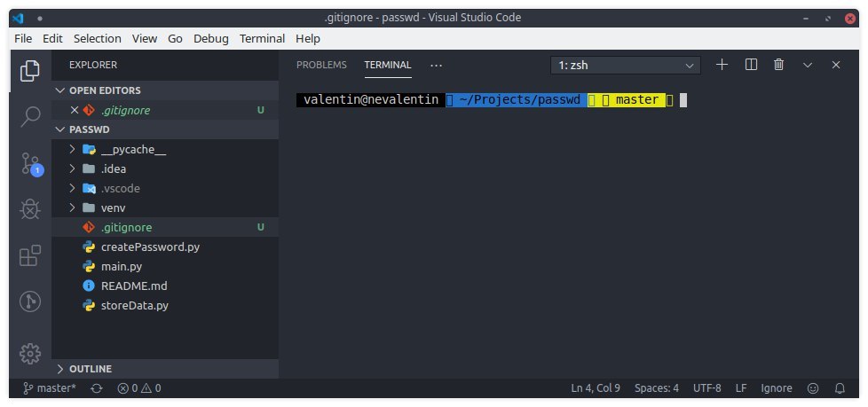Screen dimensions: 868x407
Task: Click errors and warnings count in status bar
Action: (x=139, y=388)
